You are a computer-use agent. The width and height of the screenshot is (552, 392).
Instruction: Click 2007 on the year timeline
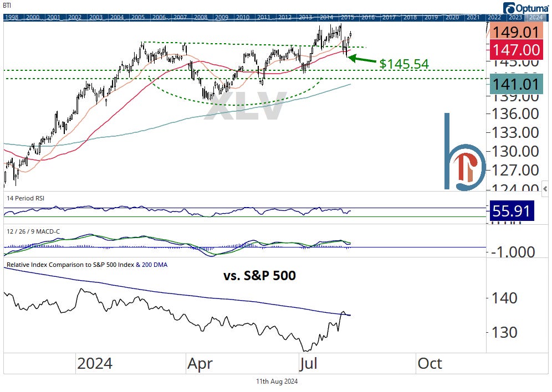[x=180, y=17]
